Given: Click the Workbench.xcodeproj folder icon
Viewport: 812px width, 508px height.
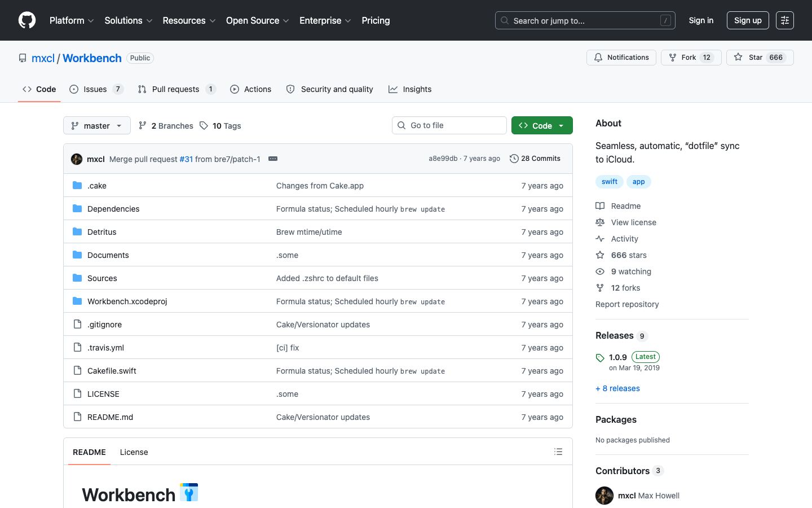Looking at the screenshot, I should point(77,301).
